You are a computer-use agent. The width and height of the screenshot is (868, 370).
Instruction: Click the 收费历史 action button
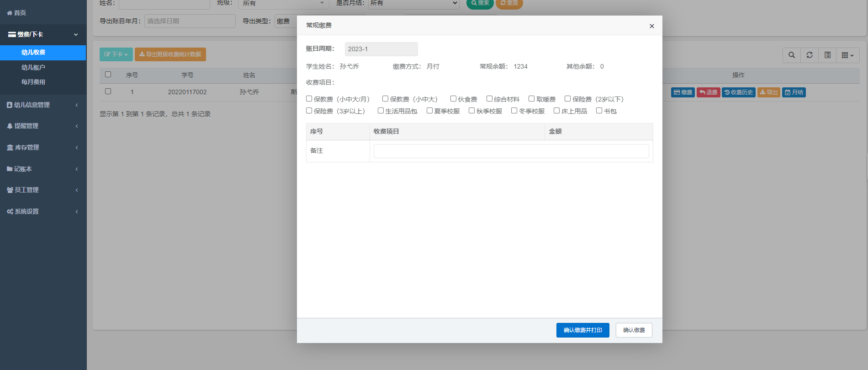739,92
